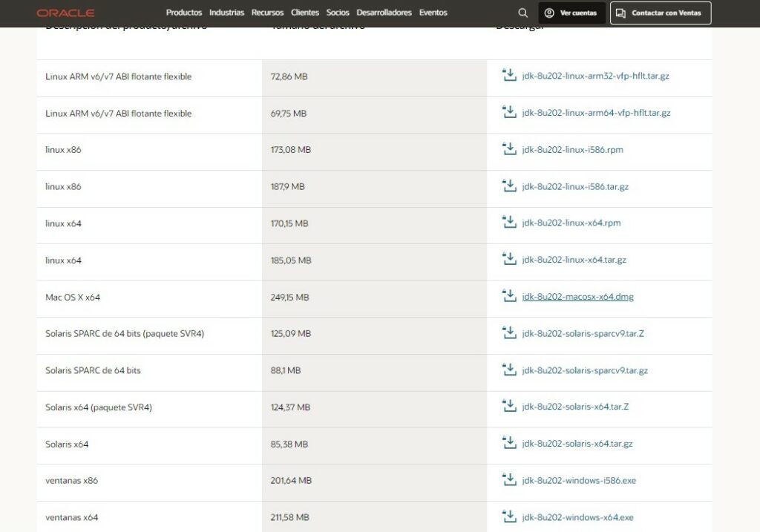
Task: Click download icon for jdk-8u202-windows-x64.exe
Action: click(x=509, y=516)
